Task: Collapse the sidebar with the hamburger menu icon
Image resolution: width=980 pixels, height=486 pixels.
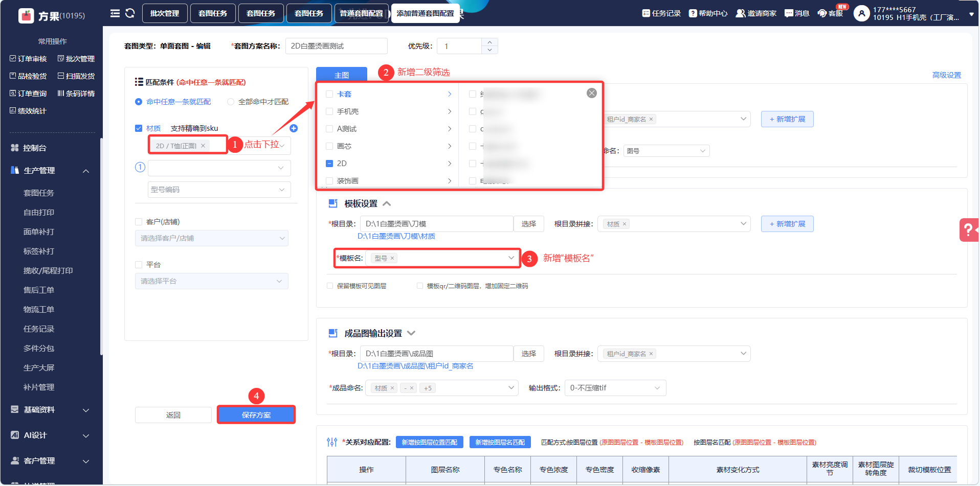Action: (115, 13)
